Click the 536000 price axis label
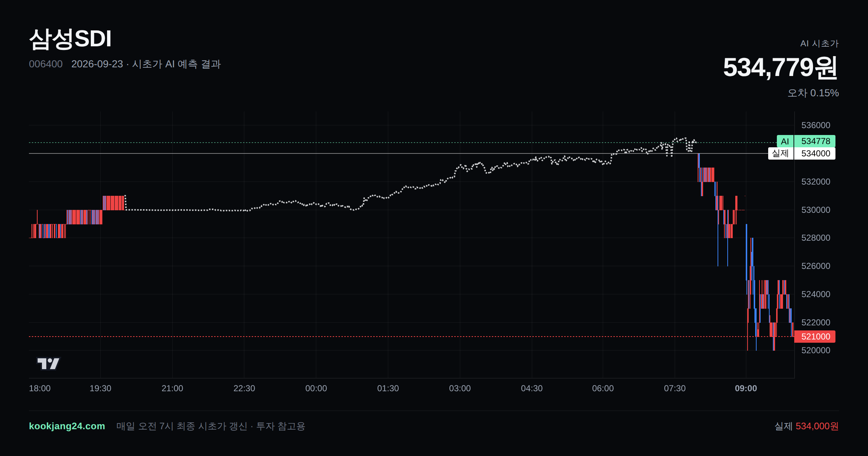The image size is (868, 456). pyautogui.click(x=816, y=125)
